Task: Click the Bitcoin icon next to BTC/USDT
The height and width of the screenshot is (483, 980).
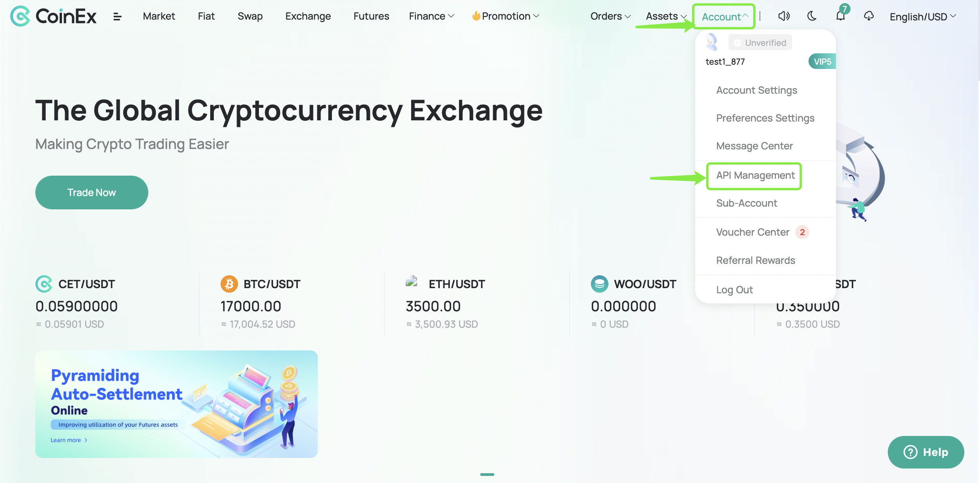Action: coord(229,283)
